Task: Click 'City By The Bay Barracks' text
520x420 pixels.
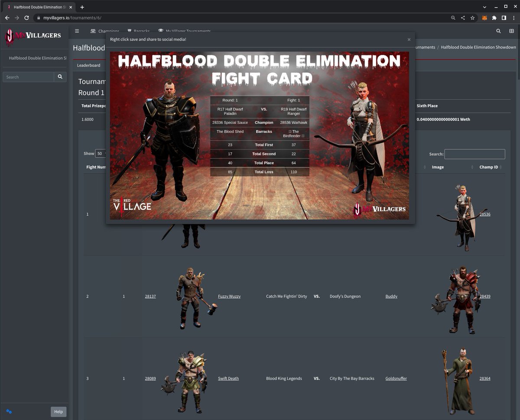Action: 352,378
